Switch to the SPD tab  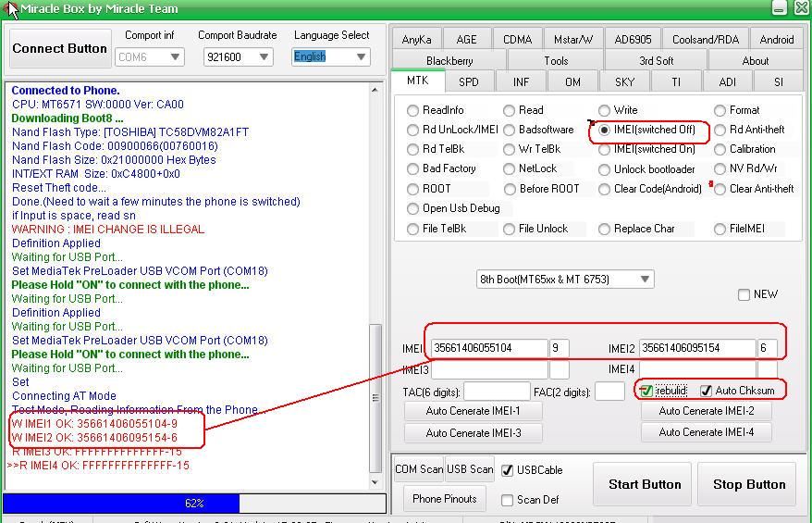tap(469, 81)
